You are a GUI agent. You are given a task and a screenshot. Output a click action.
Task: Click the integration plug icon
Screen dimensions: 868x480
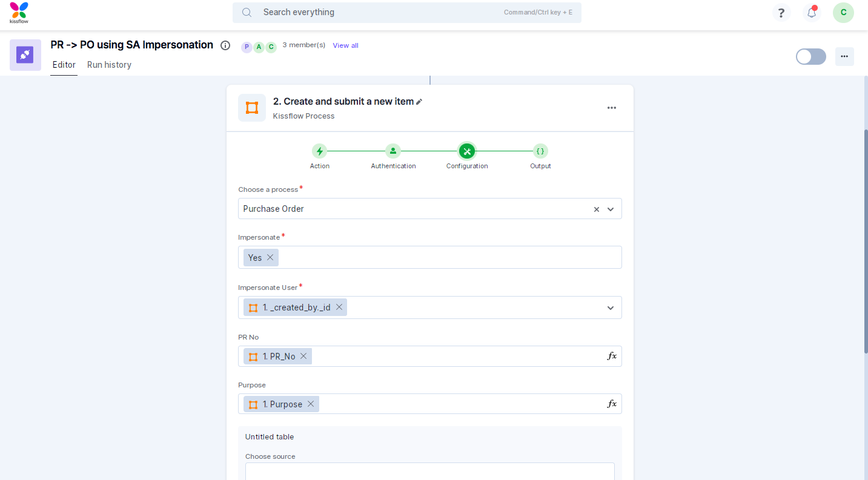(25, 55)
